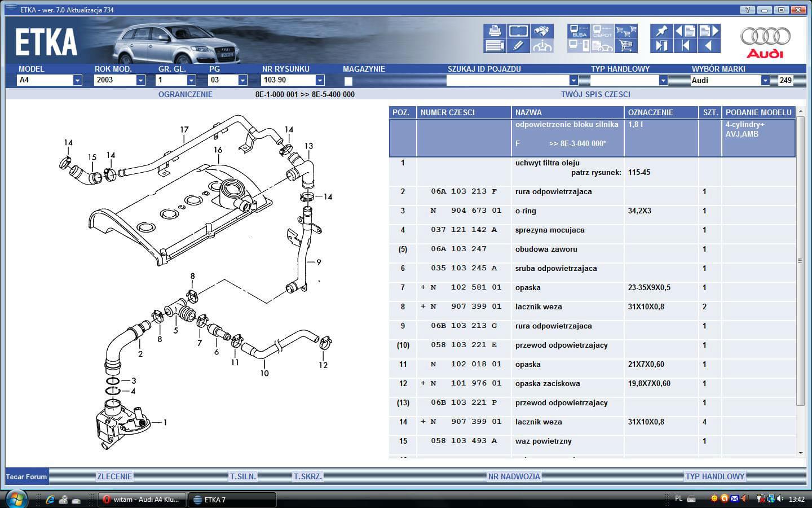812x508 pixels.
Task: Click the T.SILN. bottom tab
Action: [243, 476]
